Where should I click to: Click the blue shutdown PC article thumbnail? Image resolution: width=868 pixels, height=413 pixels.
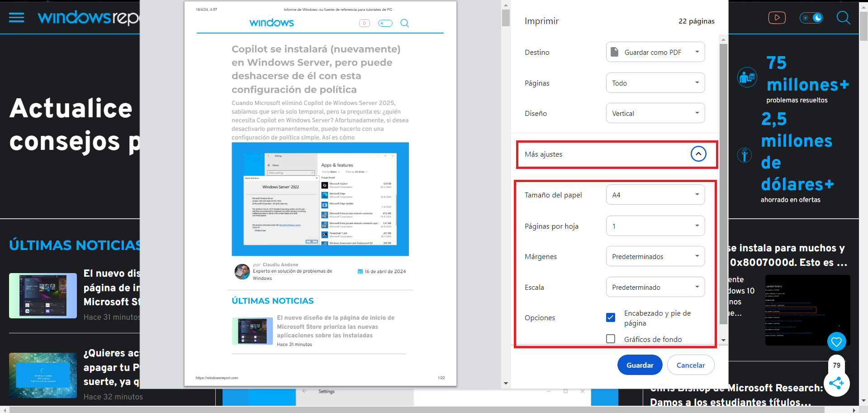(x=43, y=375)
